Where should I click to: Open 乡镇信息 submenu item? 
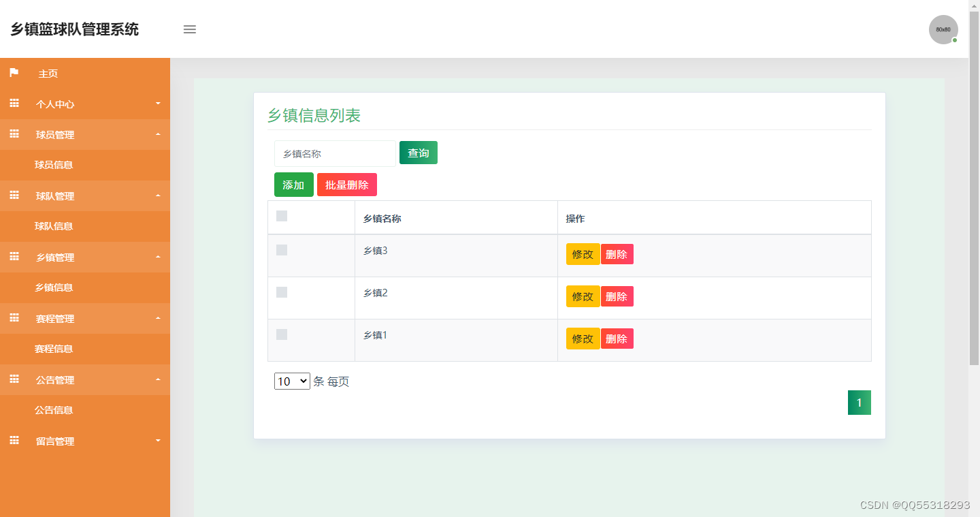click(54, 287)
